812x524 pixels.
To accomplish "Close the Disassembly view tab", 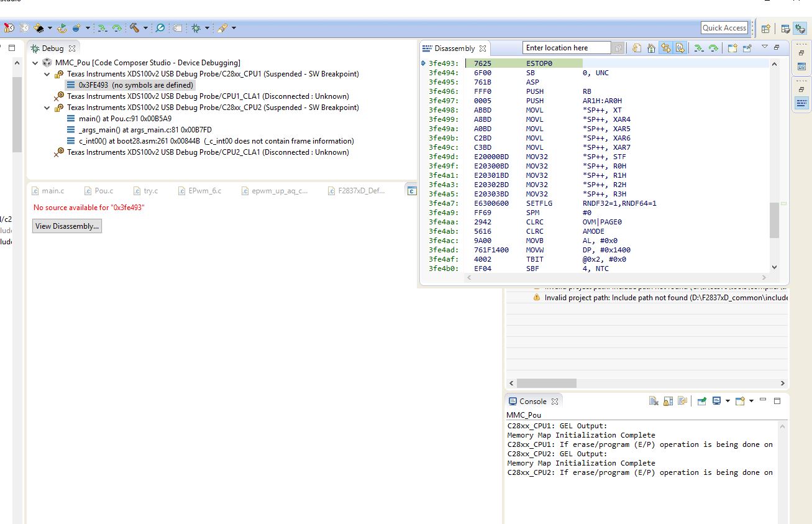I will point(483,48).
